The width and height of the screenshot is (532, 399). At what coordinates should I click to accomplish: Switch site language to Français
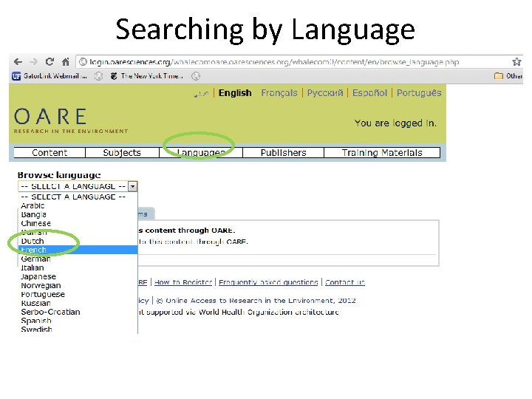click(x=279, y=93)
